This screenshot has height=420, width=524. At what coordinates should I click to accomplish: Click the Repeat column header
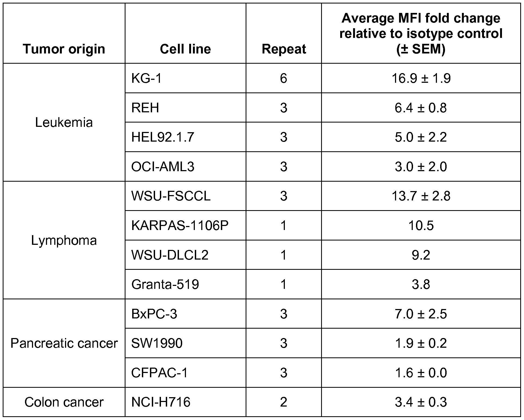coord(284,49)
